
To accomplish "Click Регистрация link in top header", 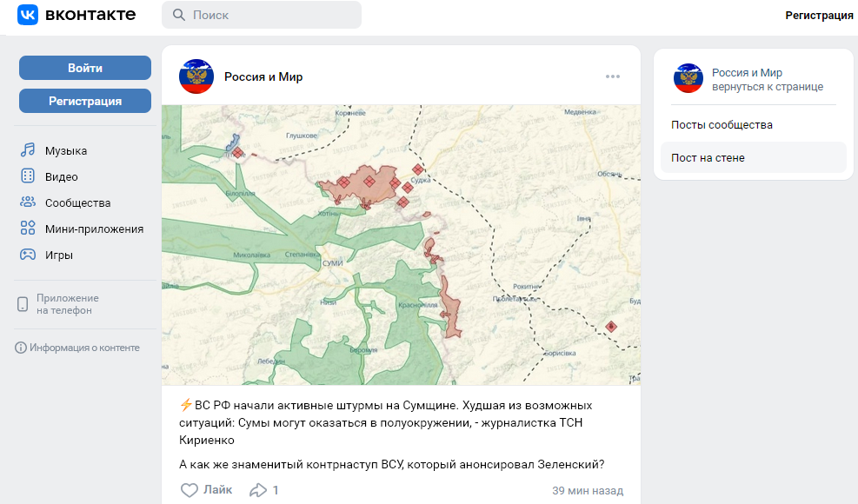I will (819, 15).
